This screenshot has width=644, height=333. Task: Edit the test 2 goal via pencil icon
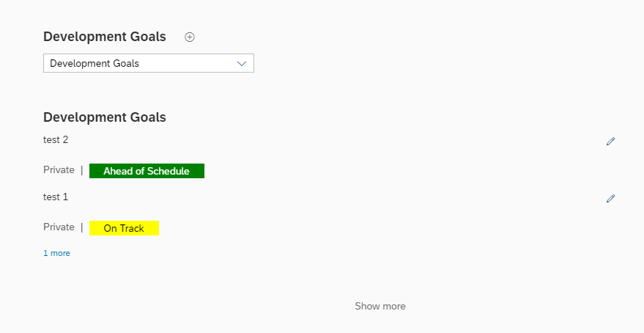pos(611,141)
